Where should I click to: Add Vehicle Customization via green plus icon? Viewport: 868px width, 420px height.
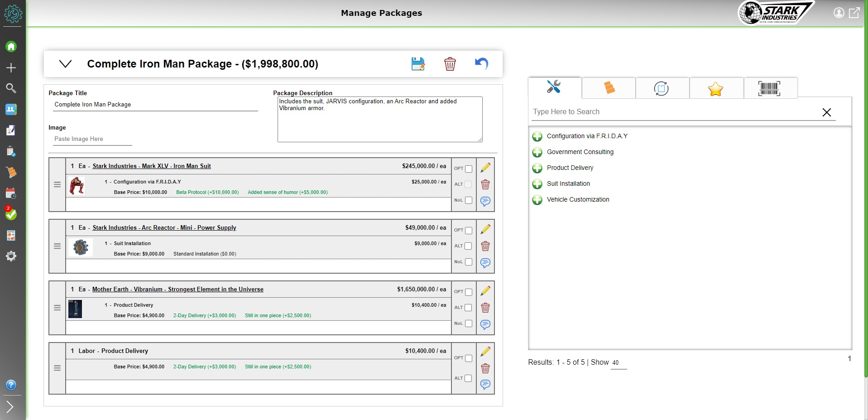(537, 200)
